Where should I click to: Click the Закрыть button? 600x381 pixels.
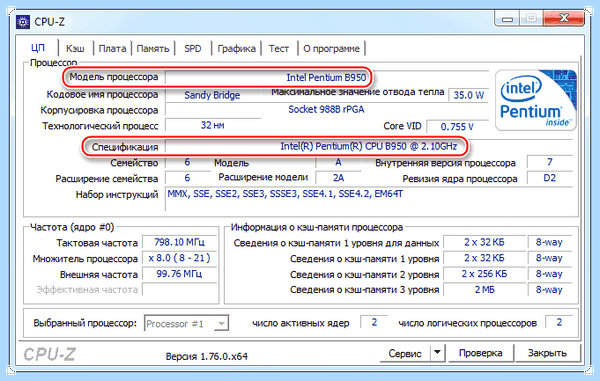(547, 353)
